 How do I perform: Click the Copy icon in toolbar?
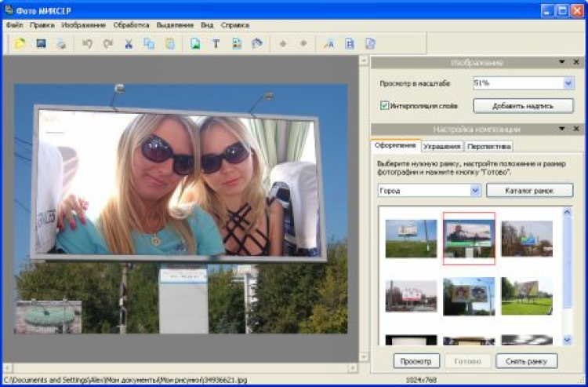149,44
